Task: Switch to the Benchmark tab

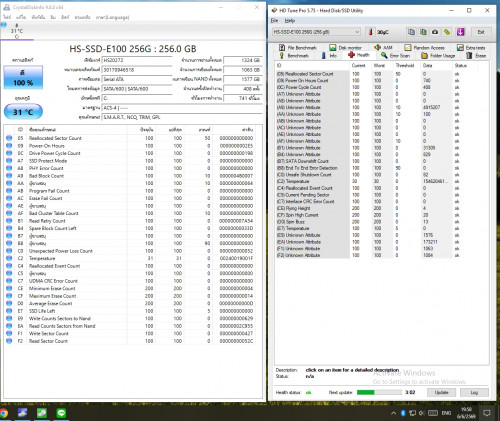Action: tap(294, 56)
